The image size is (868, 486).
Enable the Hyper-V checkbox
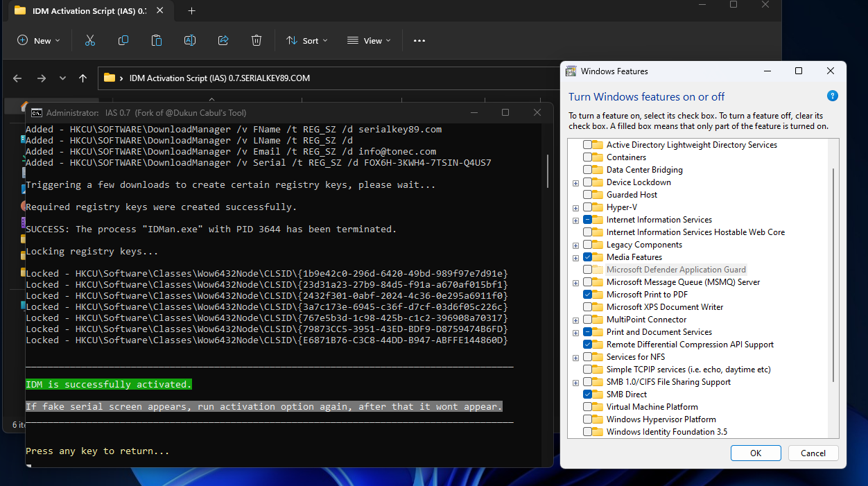pos(588,207)
